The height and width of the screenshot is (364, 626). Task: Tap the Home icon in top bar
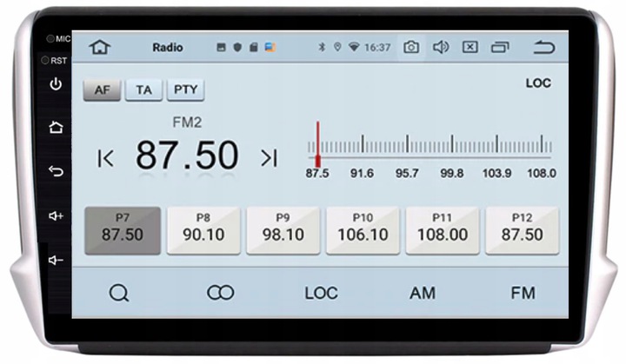click(100, 47)
